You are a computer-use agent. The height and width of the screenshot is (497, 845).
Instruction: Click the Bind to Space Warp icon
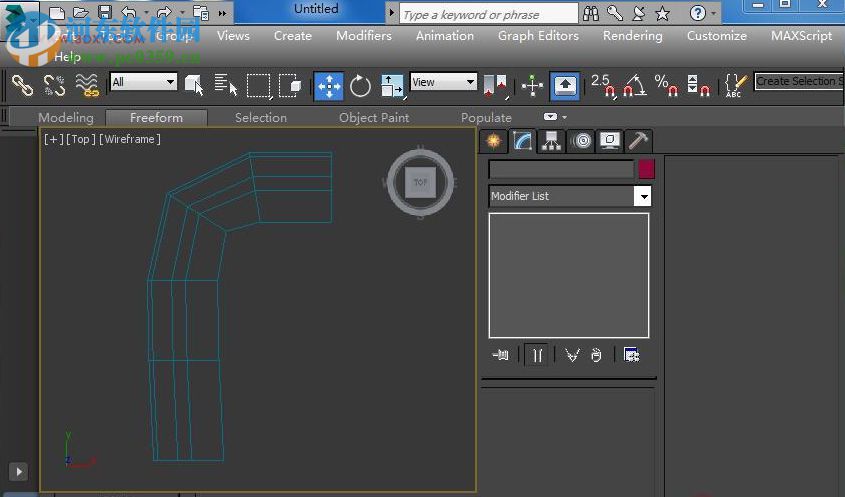87,85
